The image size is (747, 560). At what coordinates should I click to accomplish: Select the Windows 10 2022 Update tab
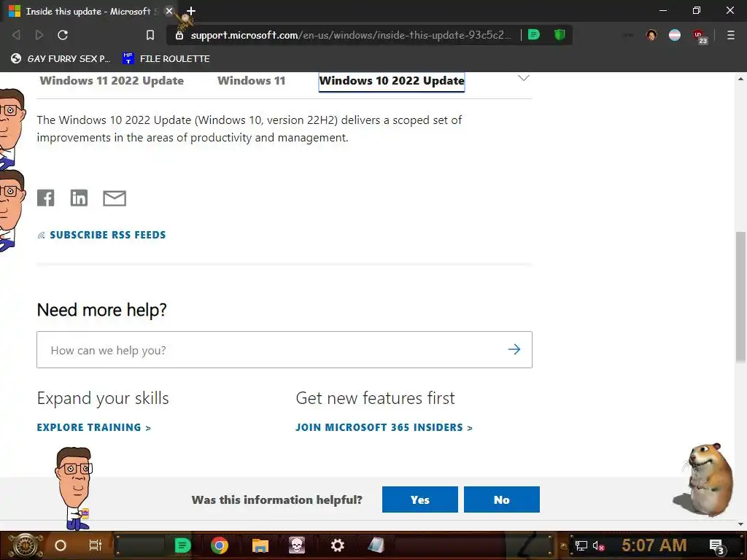pos(392,81)
